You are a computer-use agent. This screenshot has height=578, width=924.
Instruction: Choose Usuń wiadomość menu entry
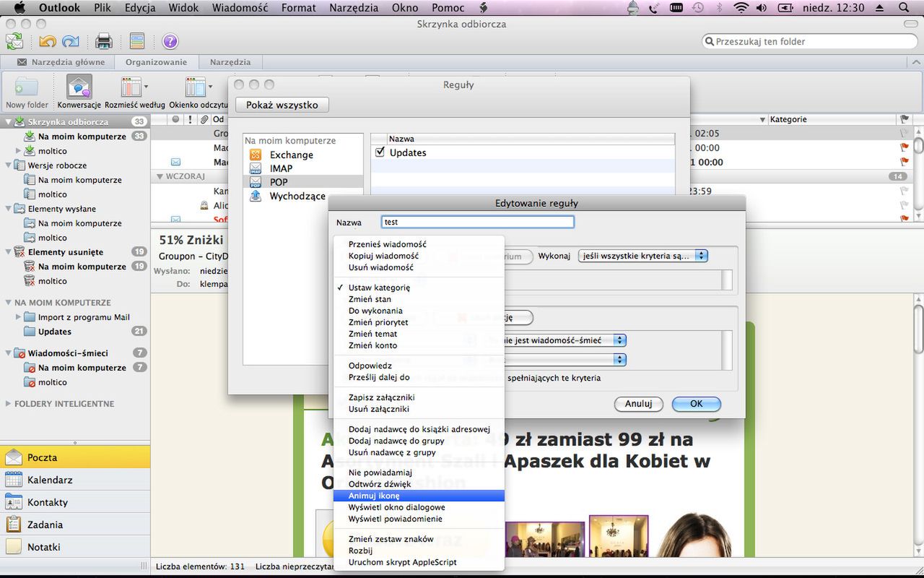click(419, 267)
